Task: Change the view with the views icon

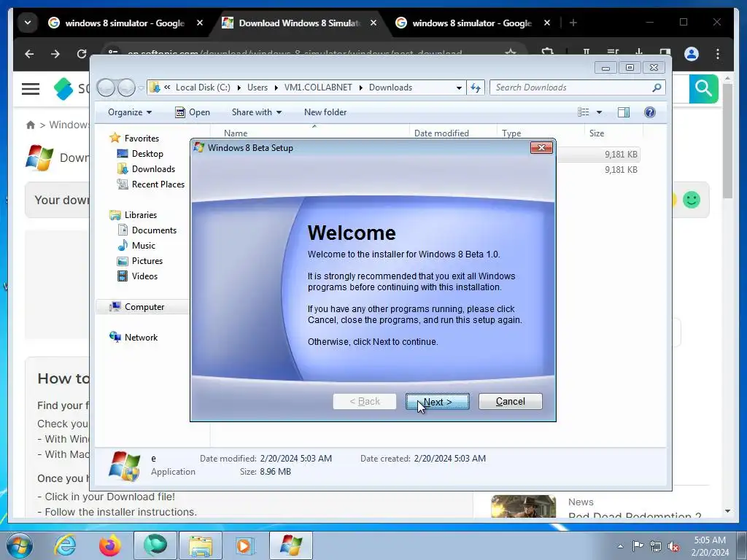Action: click(583, 112)
